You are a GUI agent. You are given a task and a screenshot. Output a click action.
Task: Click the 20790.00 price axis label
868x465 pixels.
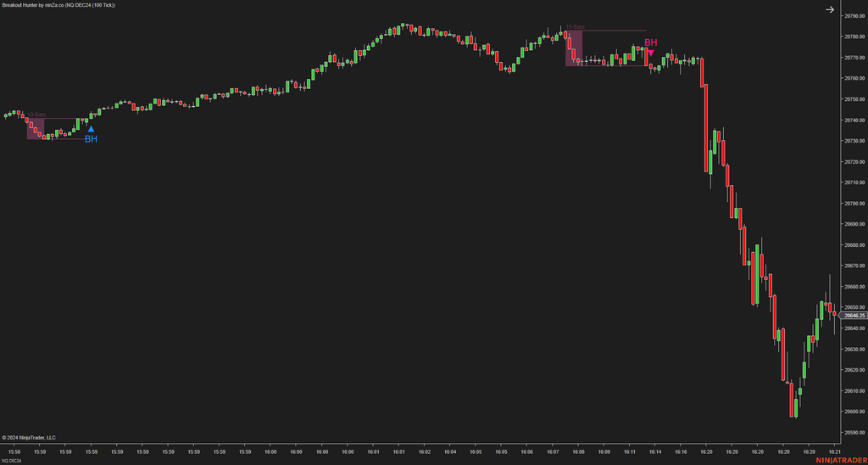(854, 16)
